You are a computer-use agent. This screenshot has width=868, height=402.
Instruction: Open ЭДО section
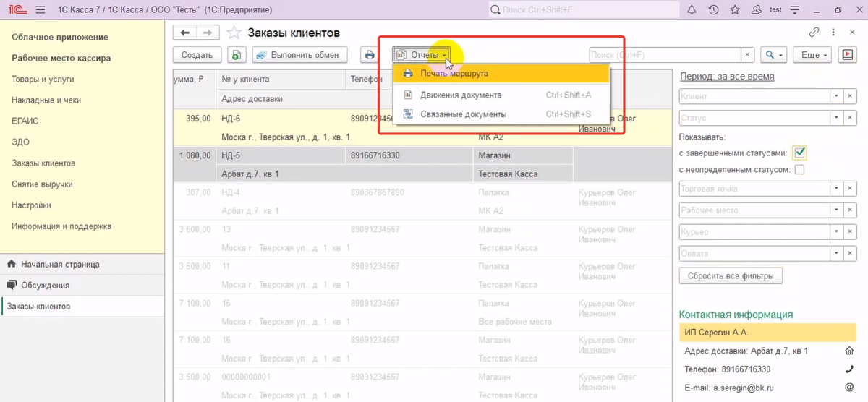20,142
